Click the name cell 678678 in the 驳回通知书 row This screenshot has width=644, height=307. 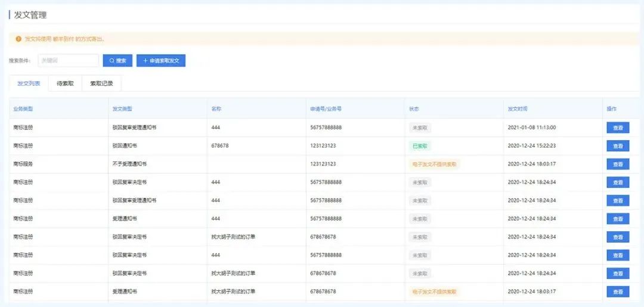pyautogui.click(x=219, y=146)
